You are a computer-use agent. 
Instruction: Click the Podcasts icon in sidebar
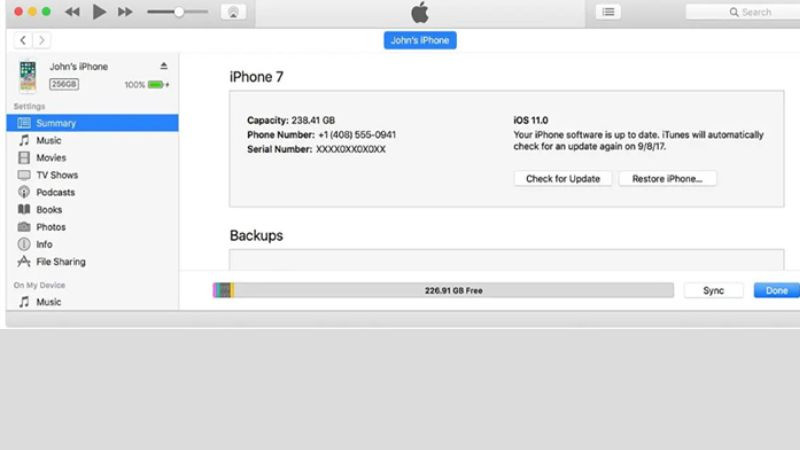pyautogui.click(x=24, y=192)
